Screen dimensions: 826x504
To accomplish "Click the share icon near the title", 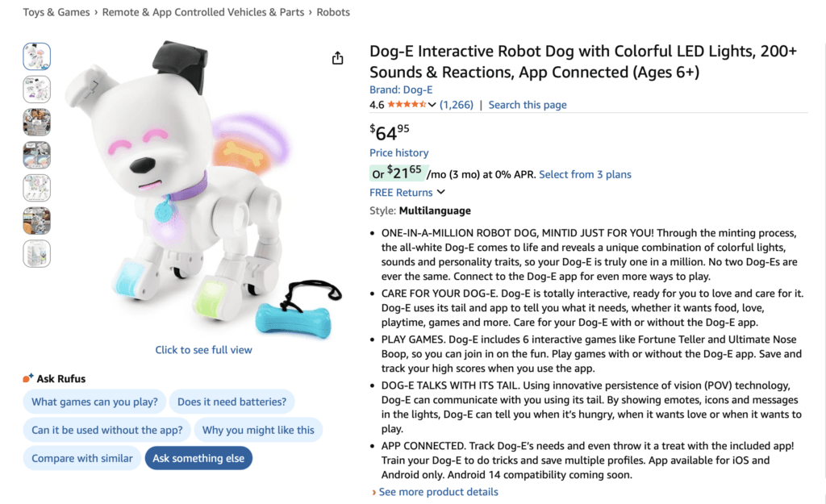I will [x=337, y=58].
